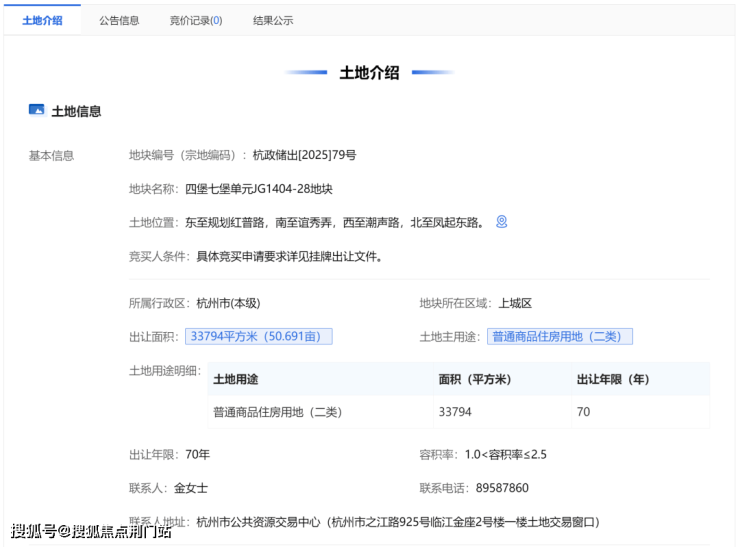Select the 33794 cell in the table

454,412
